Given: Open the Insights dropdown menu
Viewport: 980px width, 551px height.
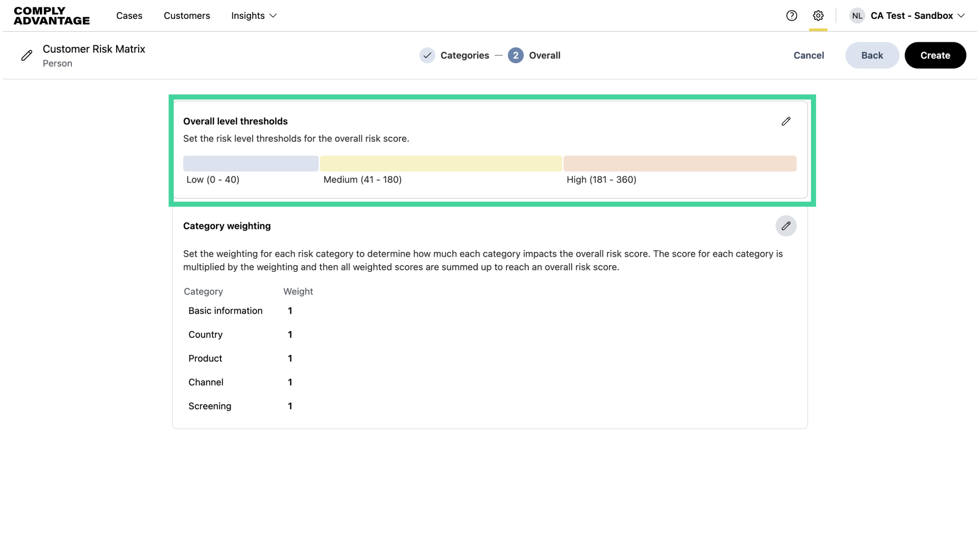Looking at the screenshot, I should (x=254, y=16).
